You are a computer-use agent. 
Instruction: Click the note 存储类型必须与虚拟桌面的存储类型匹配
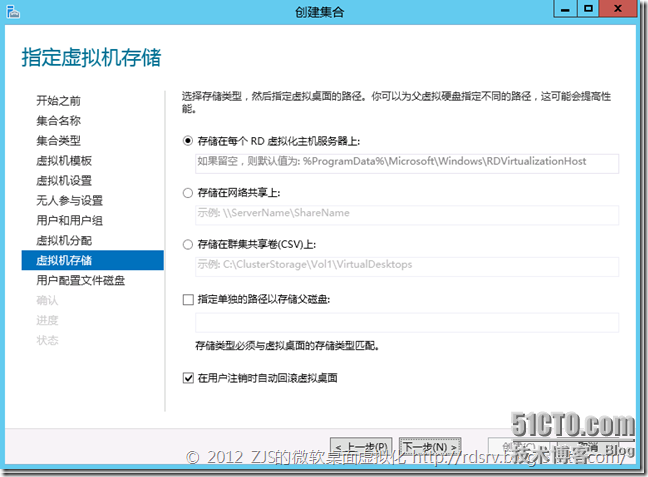pos(287,345)
